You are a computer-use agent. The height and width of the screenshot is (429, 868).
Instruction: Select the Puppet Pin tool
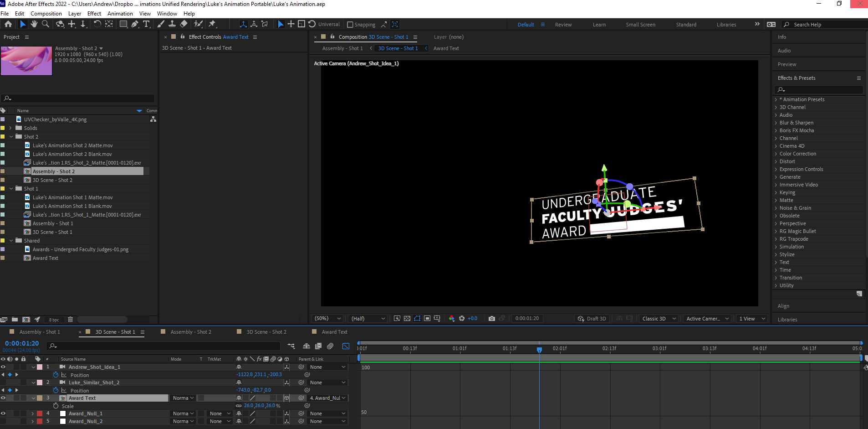[x=212, y=24]
